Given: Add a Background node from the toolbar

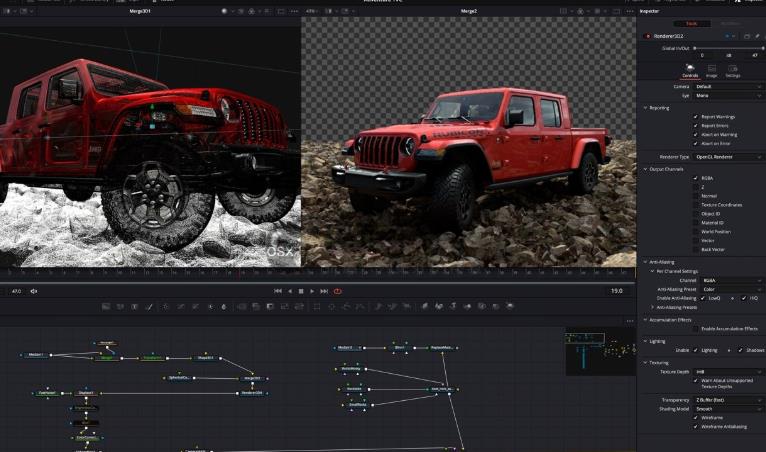Looking at the screenshot, I should 106,306.
